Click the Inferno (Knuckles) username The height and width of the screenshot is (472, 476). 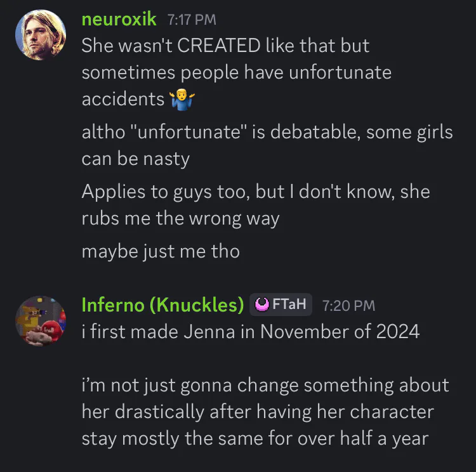tap(162, 305)
